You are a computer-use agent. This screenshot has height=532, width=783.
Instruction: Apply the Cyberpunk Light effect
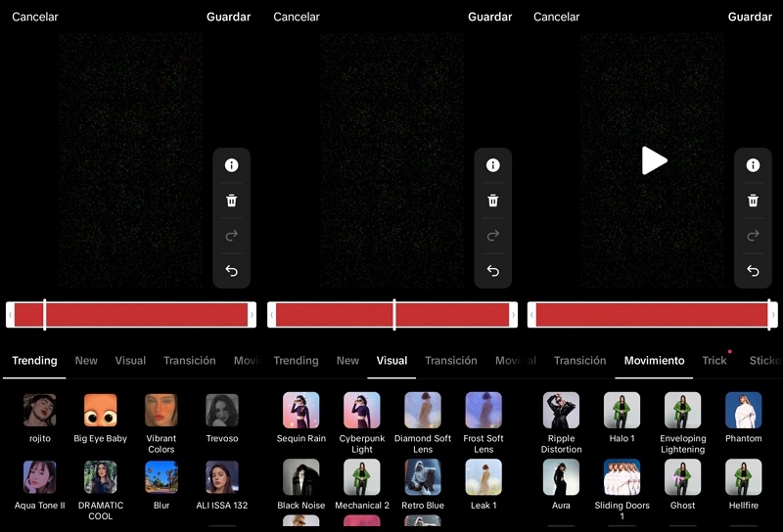pos(362,411)
